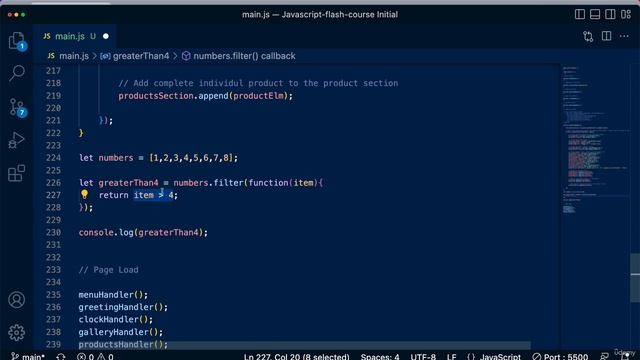
Task: Click the word numbers on line 224
Action: (116, 158)
